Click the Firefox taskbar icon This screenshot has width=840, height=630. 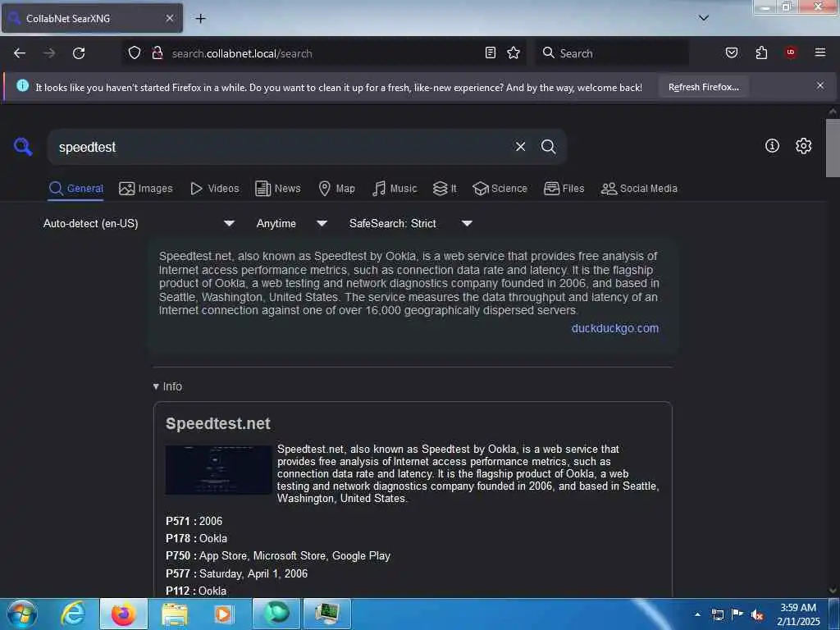coord(124,614)
